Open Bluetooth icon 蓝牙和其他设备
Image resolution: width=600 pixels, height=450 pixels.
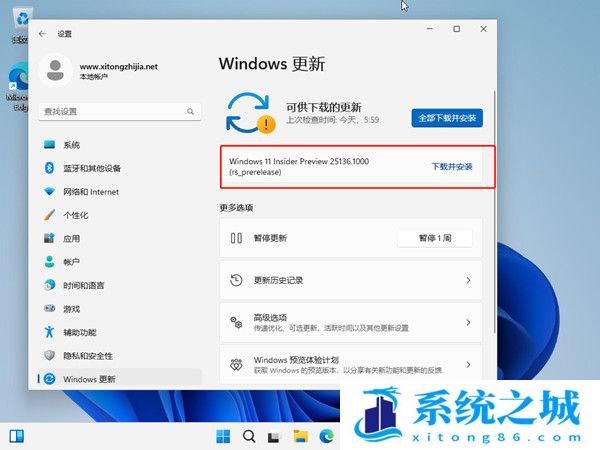[x=49, y=168]
